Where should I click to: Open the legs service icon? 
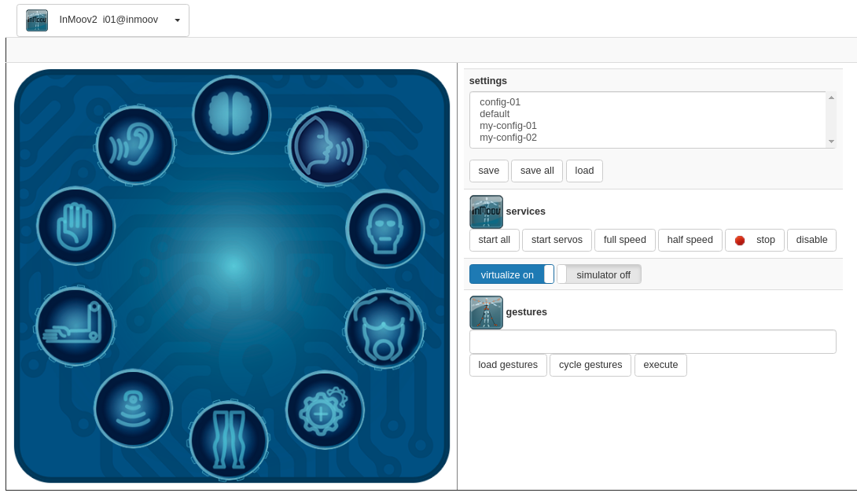229,440
